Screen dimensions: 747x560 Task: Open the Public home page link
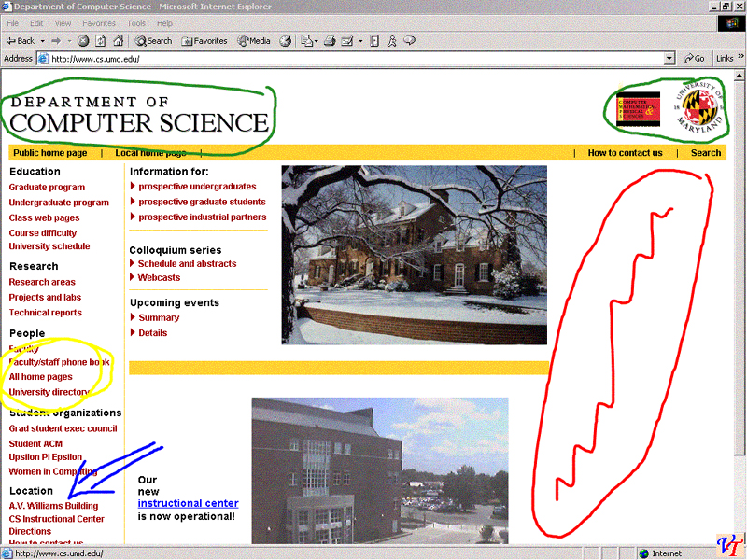(x=50, y=153)
